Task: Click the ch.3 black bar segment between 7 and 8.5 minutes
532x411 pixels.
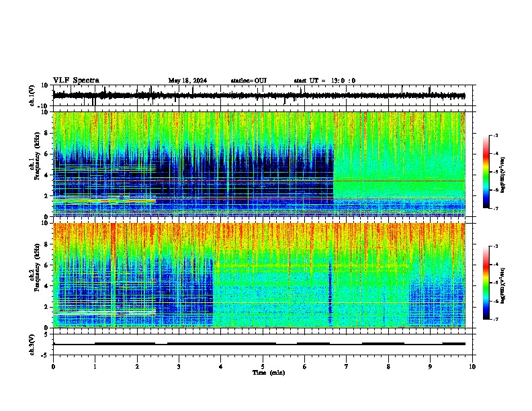Action: click(383, 344)
